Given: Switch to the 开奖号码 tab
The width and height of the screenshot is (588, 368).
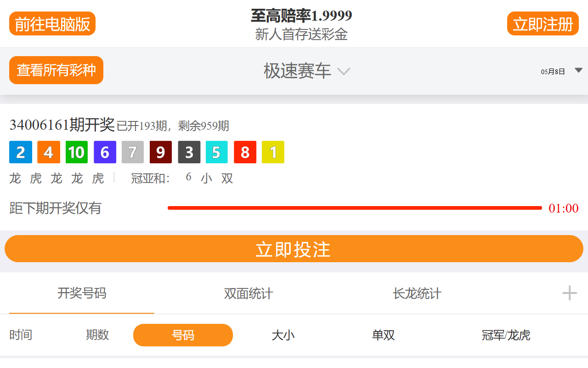Looking at the screenshot, I should (82, 293).
